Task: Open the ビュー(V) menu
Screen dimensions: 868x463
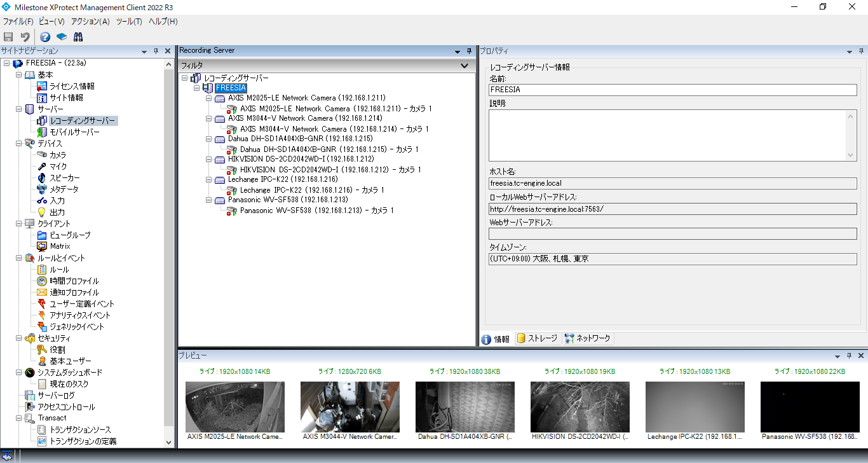Action: (51, 22)
